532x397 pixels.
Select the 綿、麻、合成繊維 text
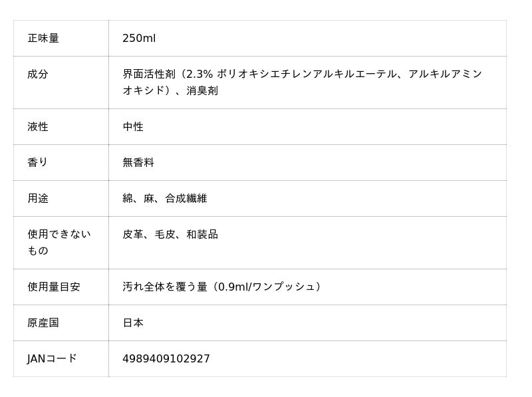pos(165,198)
